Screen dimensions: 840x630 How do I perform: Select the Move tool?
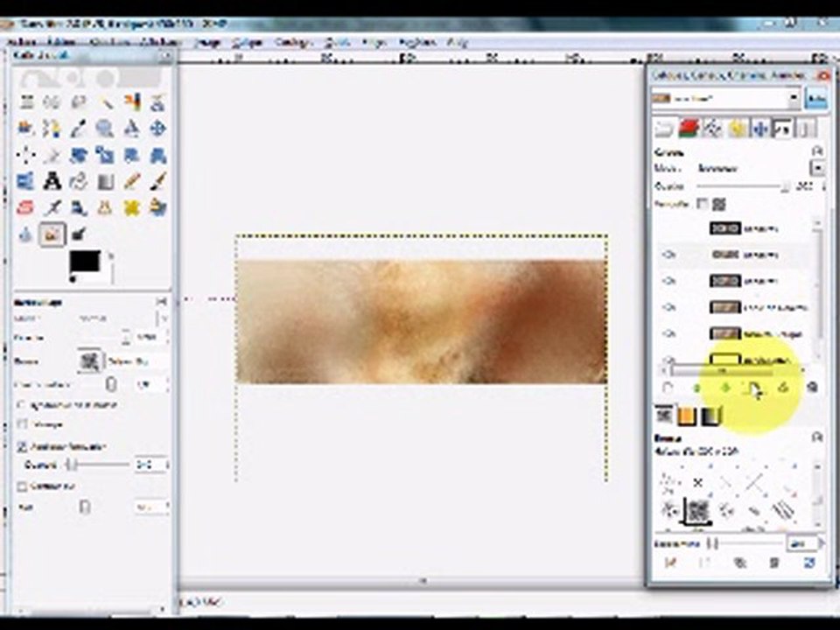pos(157,129)
